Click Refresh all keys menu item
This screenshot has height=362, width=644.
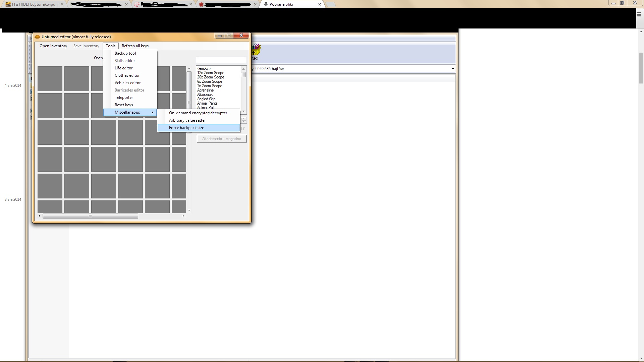(x=135, y=46)
